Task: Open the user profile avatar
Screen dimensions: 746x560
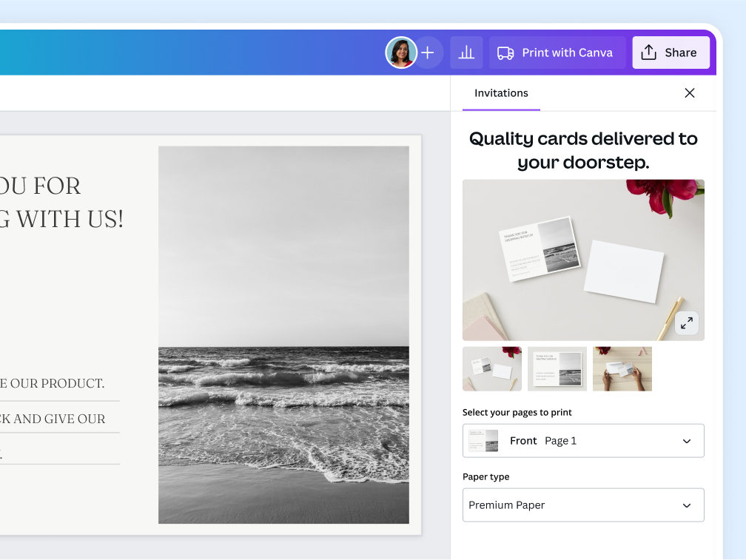Action: [401, 53]
